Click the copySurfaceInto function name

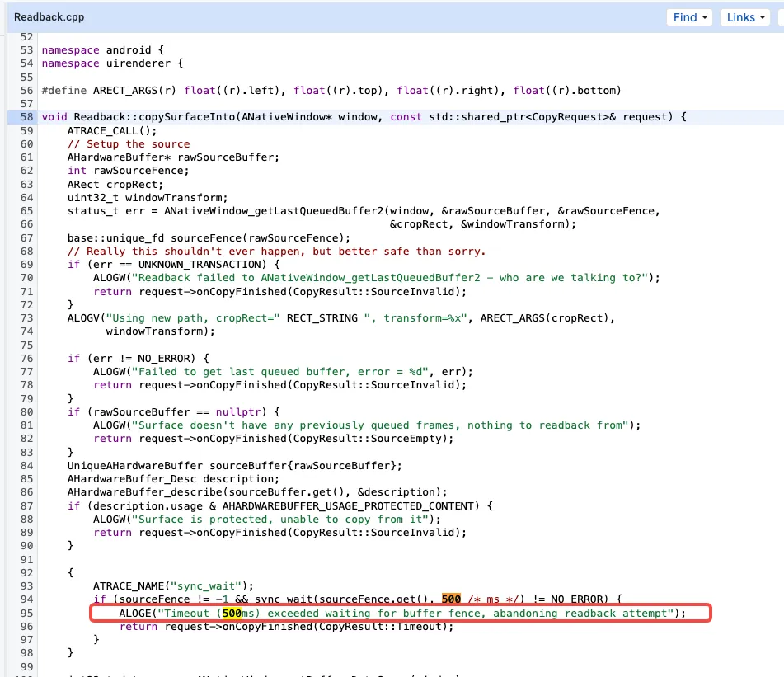[x=187, y=117]
